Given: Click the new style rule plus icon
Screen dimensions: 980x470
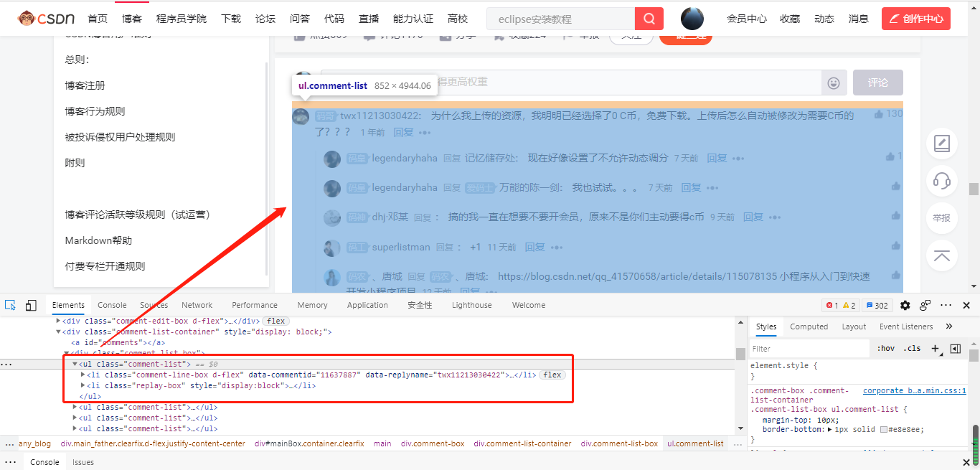Looking at the screenshot, I should click(935, 349).
